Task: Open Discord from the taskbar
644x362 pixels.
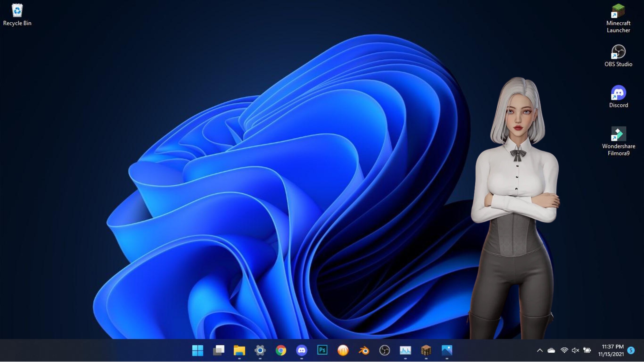Action: tap(302, 351)
